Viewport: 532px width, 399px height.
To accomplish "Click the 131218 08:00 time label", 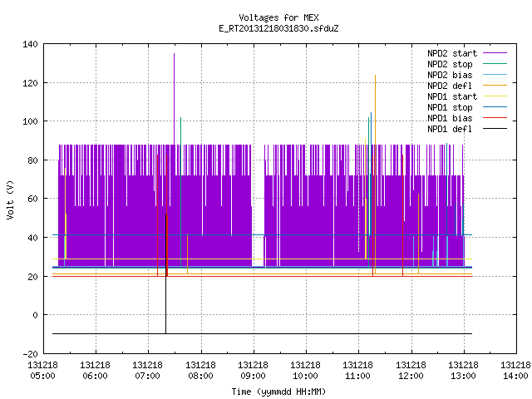I will tap(201, 371).
